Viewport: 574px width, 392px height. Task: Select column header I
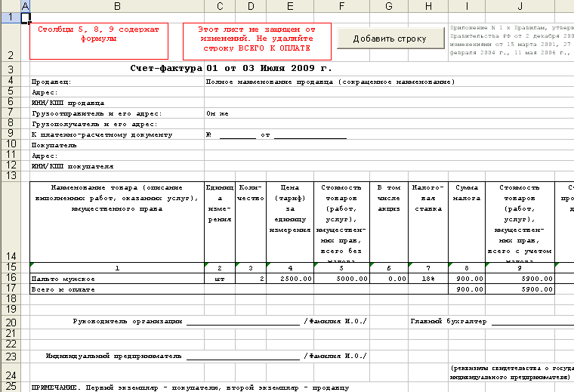click(467, 6)
